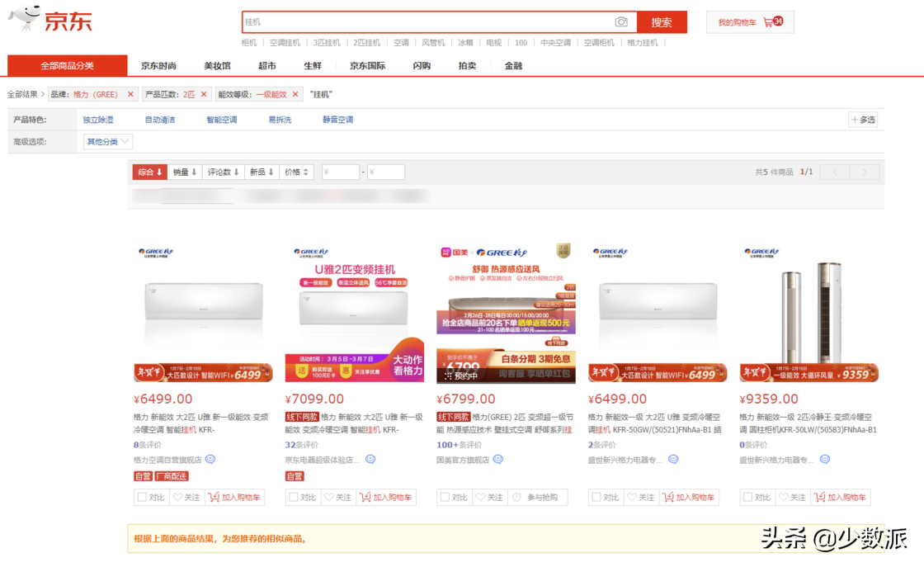Follow the first ¥6499 product
This screenshot has width=924, height=567.
(186, 498)
